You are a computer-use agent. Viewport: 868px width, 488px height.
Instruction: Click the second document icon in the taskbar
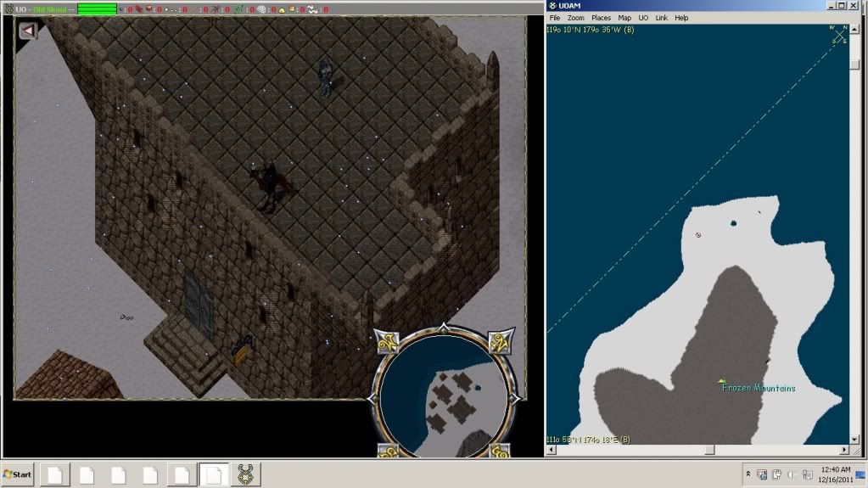coord(87,474)
